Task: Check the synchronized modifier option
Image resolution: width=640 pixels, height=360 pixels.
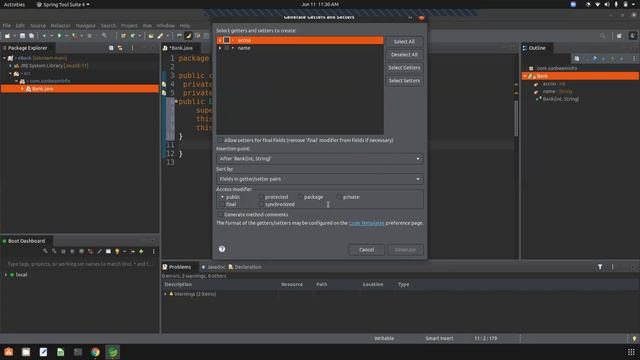Action: (x=261, y=204)
